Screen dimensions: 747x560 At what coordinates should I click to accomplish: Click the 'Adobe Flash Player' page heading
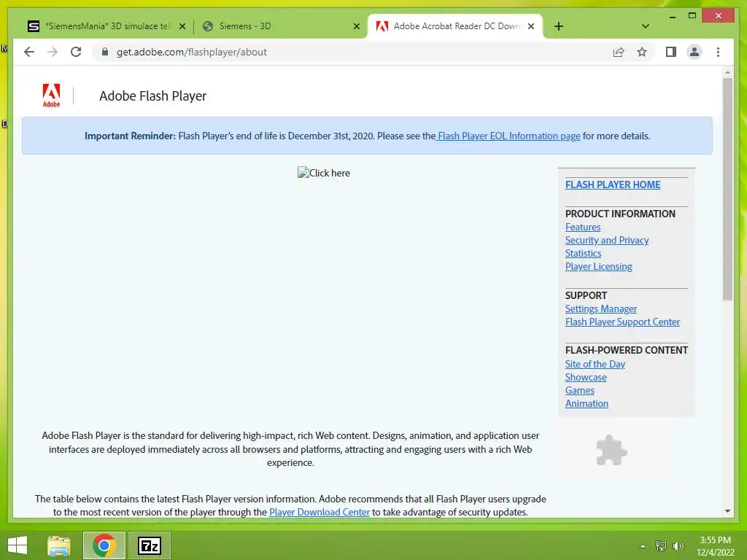click(153, 96)
